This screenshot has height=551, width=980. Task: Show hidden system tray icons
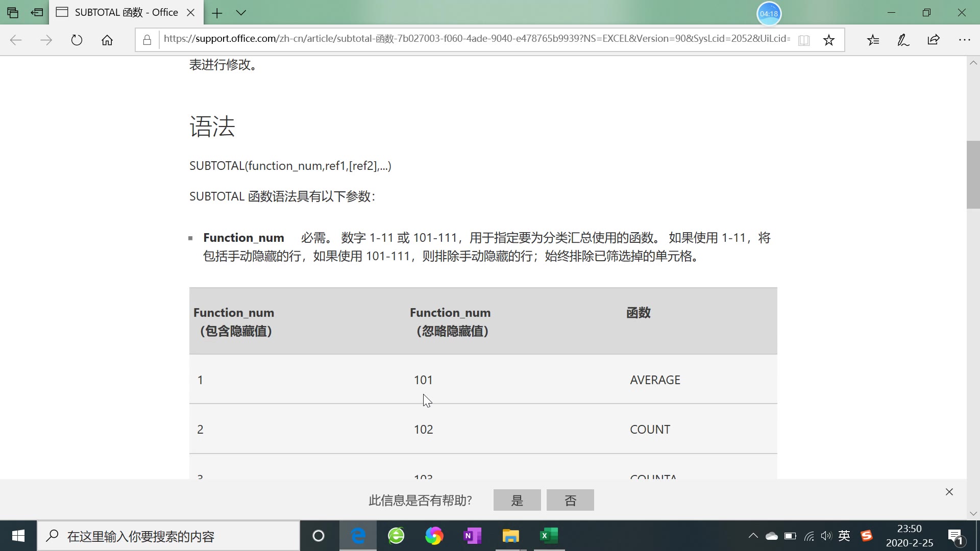(753, 536)
